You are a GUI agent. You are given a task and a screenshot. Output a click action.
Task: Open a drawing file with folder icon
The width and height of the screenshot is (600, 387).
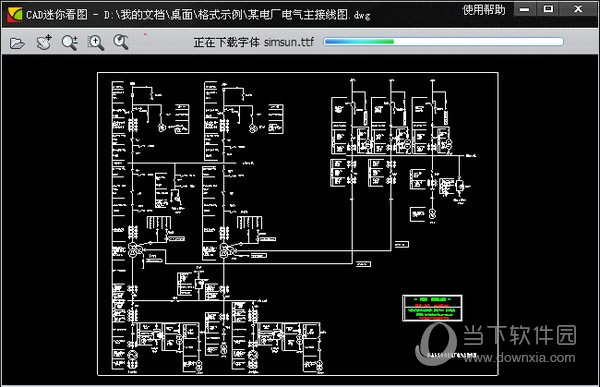[x=17, y=43]
